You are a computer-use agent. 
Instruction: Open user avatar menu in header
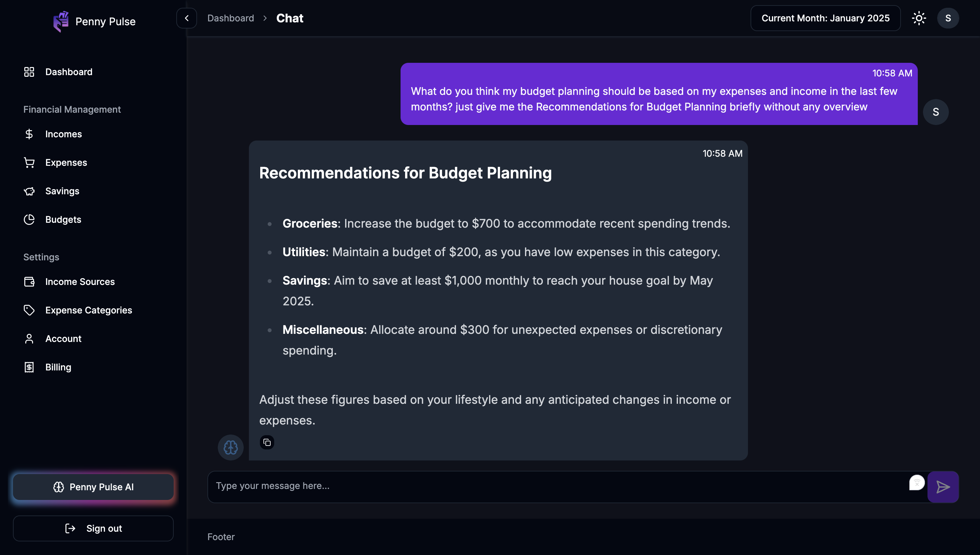948,18
